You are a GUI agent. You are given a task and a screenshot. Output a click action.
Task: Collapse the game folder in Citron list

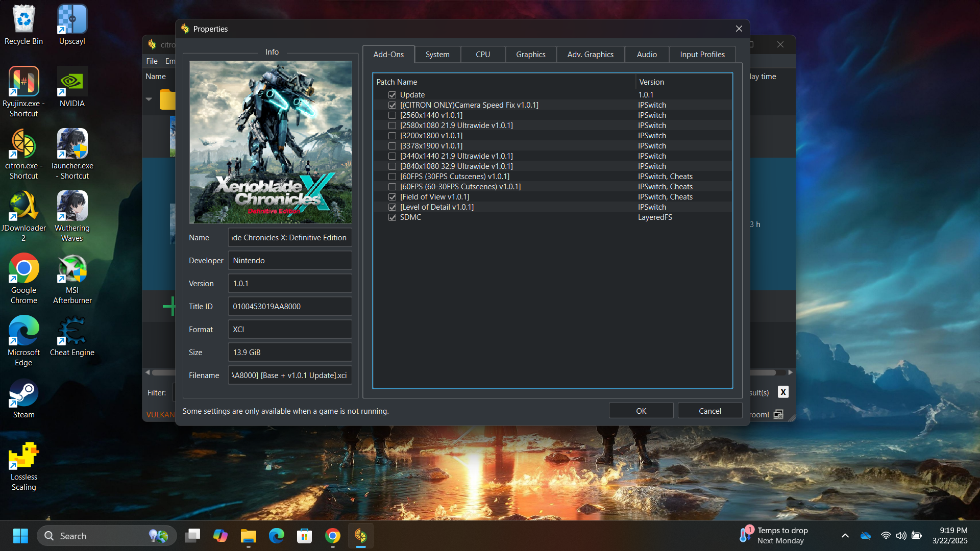point(149,99)
